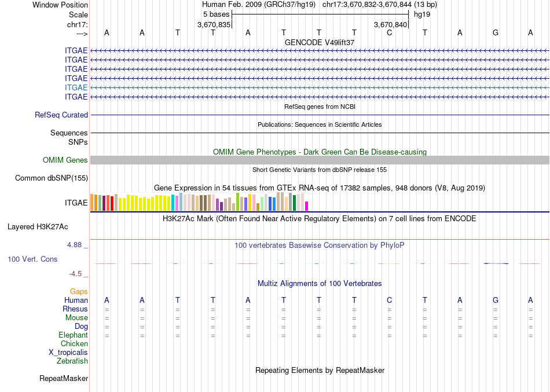Image resolution: width=550 pixels, height=392 pixels.
Task: Click the 4.88 PhyloP upper scale value
Action: pos(75,245)
